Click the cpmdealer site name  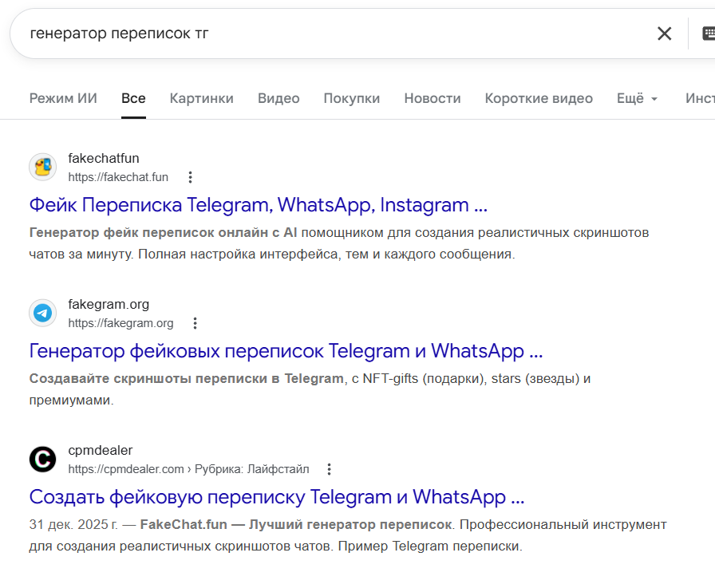click(x=101, y=450)
